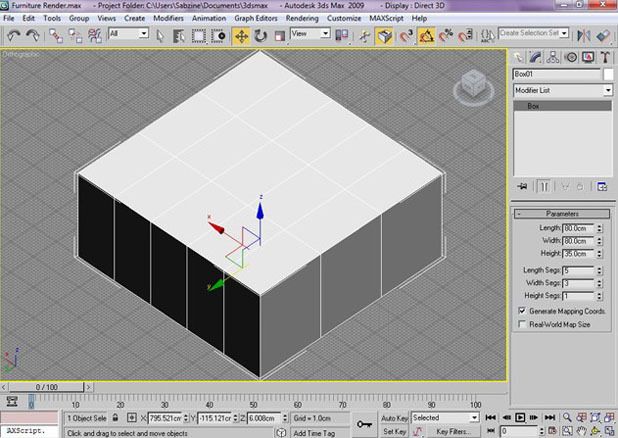Viewport: 618px width, 438px height.
Task: Toggle the Angle Snap icon
Action: 426,36
